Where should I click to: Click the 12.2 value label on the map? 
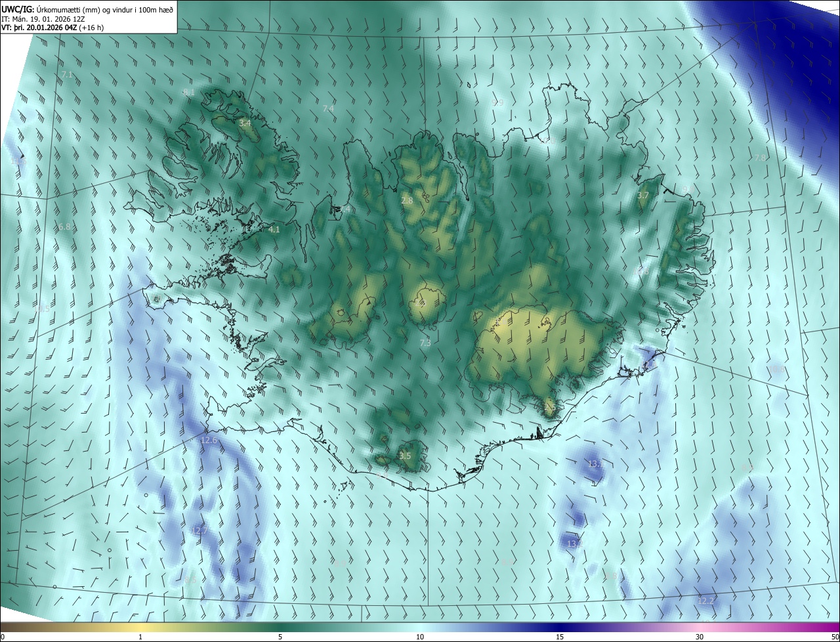[705, 601]
